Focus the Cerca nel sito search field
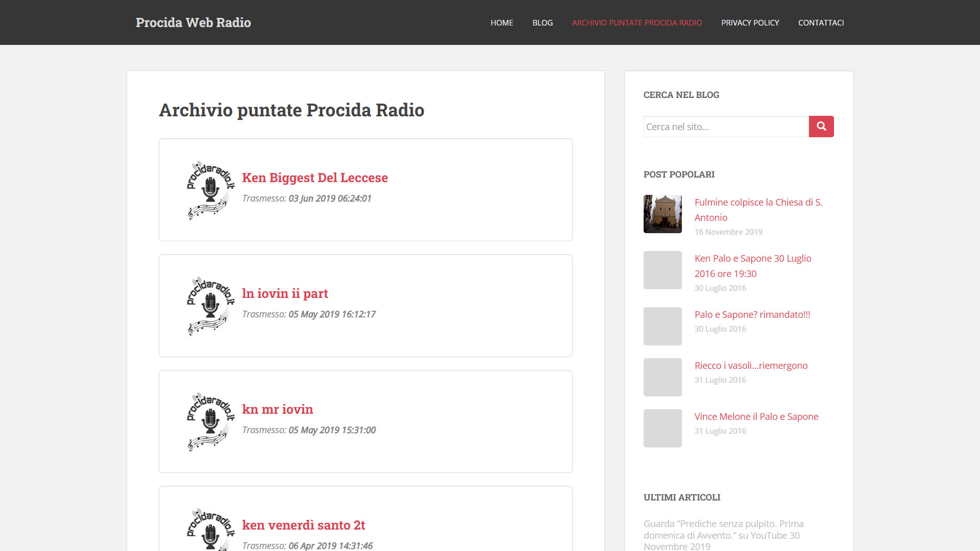980x551 pixels. click(x=726, y=127)
